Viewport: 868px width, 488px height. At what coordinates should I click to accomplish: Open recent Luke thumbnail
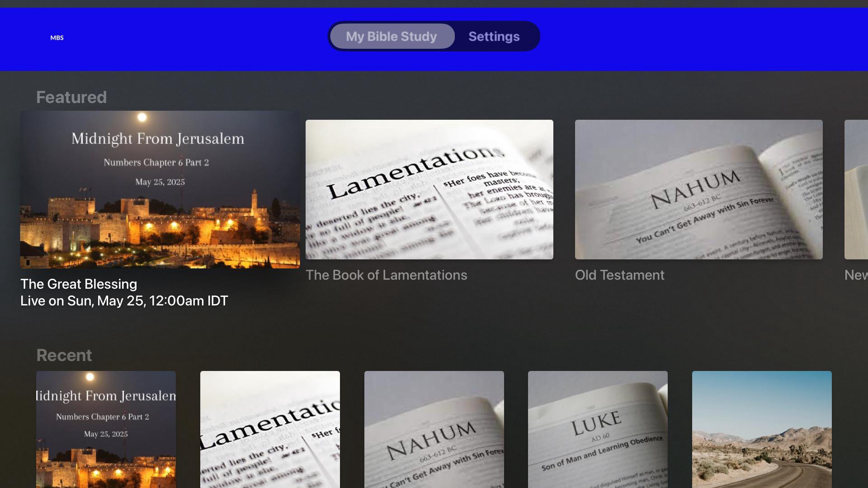point(598,429)
